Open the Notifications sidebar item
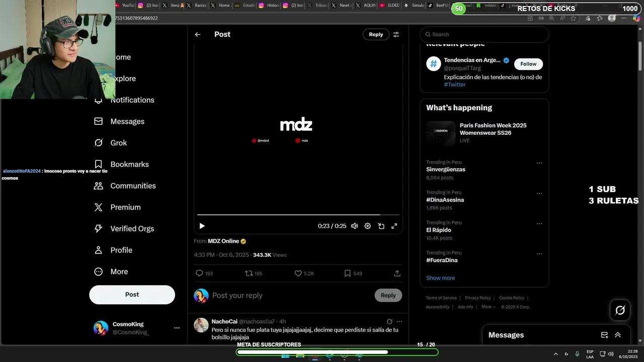 [x=124, y=100]
